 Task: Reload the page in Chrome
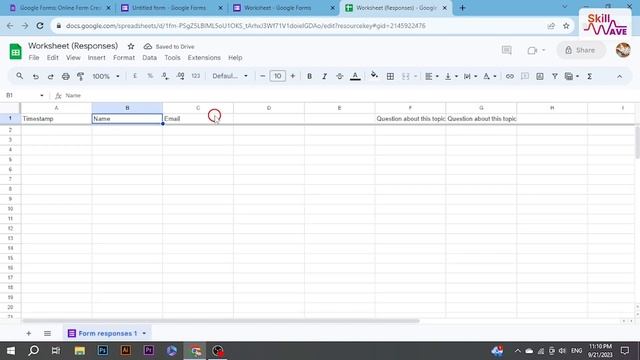click(40, 26)
